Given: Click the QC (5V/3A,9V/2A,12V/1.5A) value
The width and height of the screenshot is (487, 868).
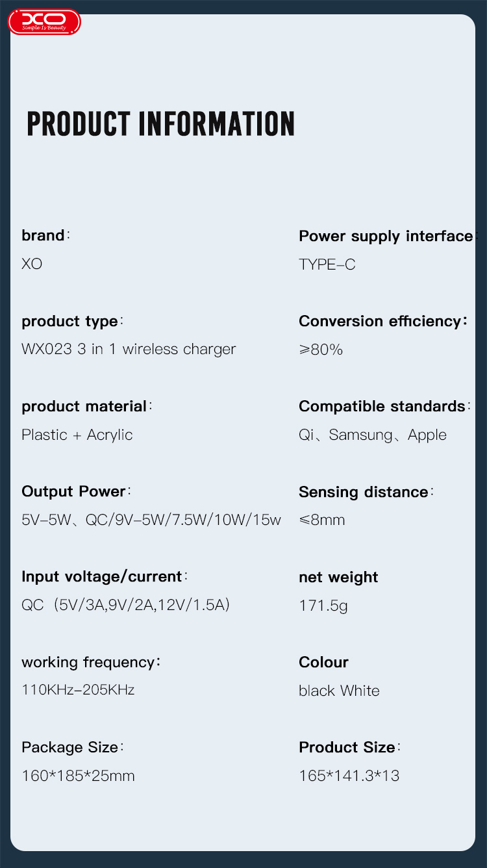Looking at the screenshot, I should 126,605.
